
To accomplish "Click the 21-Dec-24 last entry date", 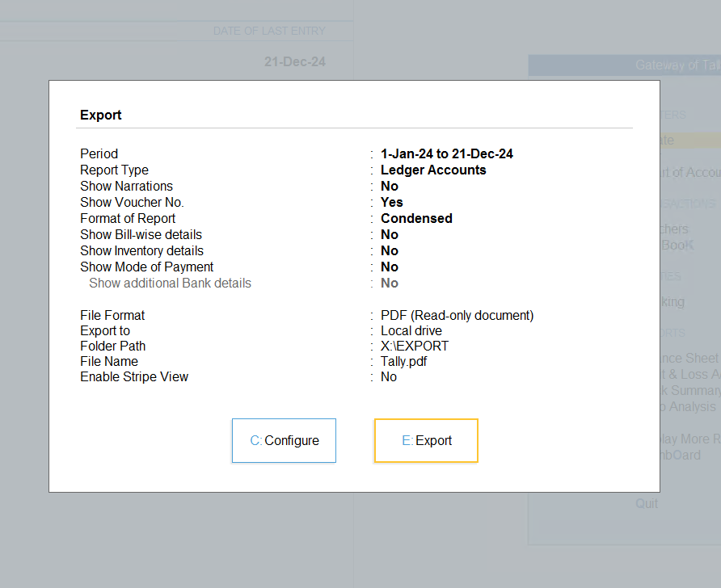I will 294,61.
